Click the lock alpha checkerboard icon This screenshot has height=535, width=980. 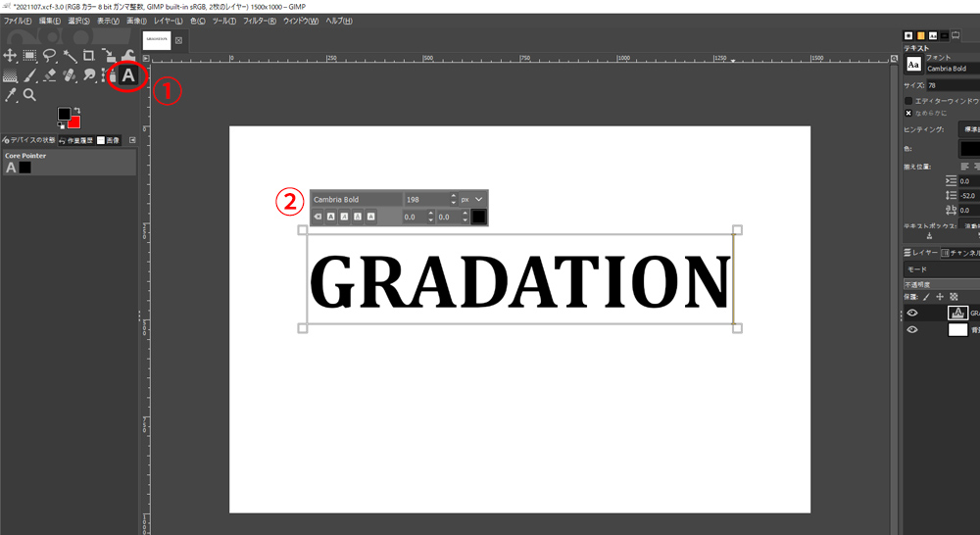[x=954, y=297]
